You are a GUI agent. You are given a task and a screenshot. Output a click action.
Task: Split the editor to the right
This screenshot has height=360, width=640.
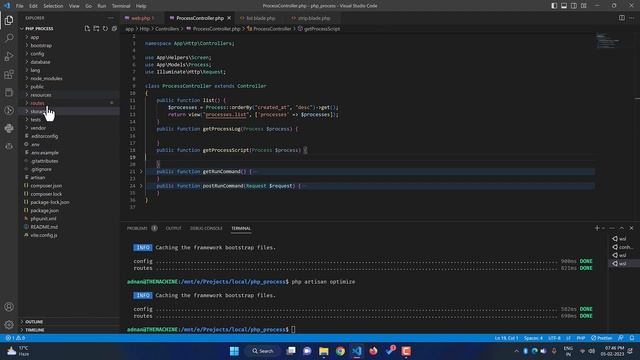[622, 18]
